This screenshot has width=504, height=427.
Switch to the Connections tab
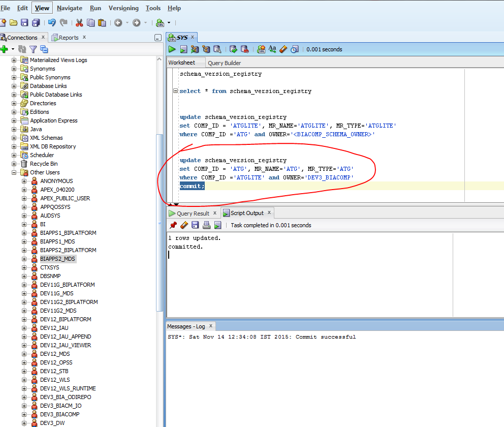(x=22, y=38)
